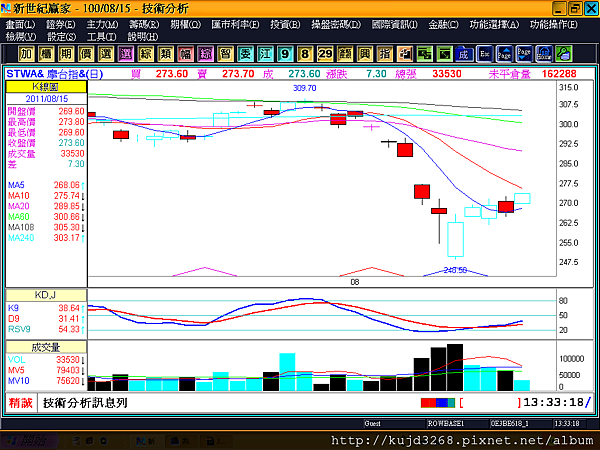The height and width of the screenshot is (450, 600).
Task: Click the yellow 選 toolbar icon
Action: click(x=106, y=54)
